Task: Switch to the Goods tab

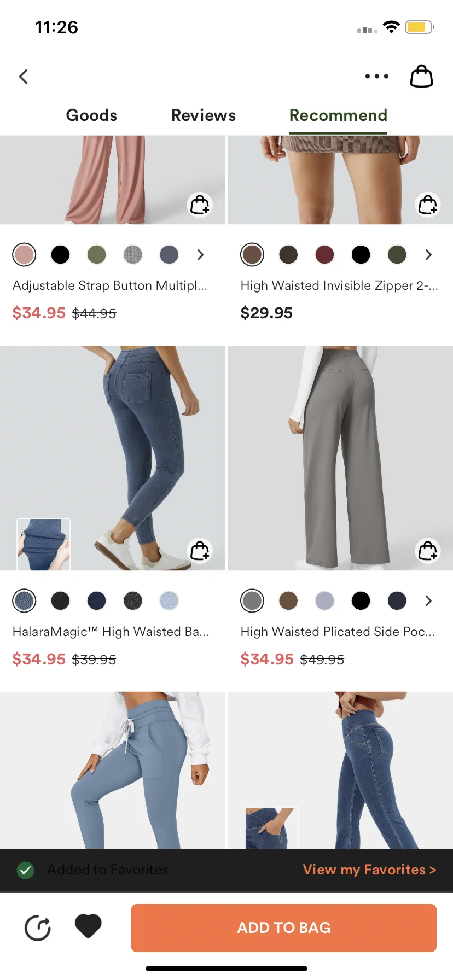Action: [91, 115]
